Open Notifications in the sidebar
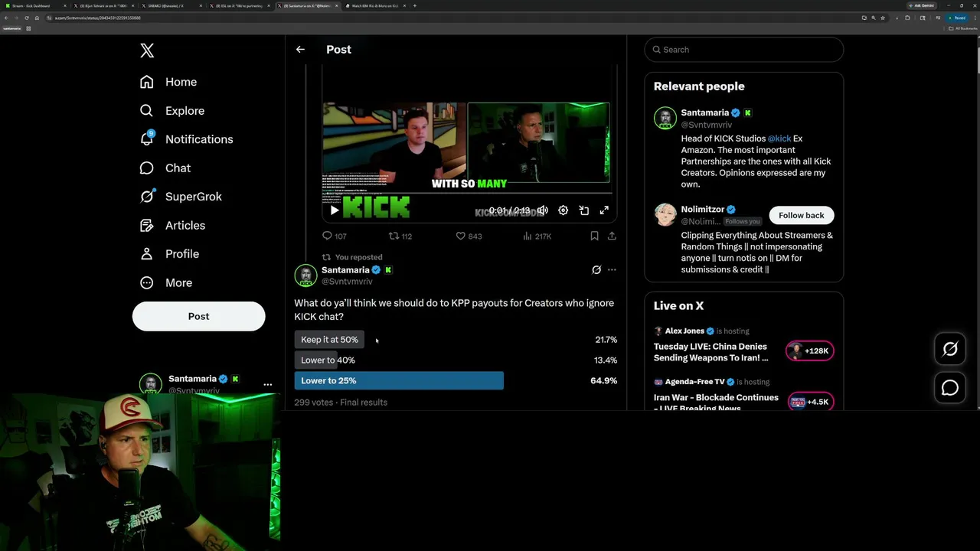The image size is (980, 551). point(187,139)
